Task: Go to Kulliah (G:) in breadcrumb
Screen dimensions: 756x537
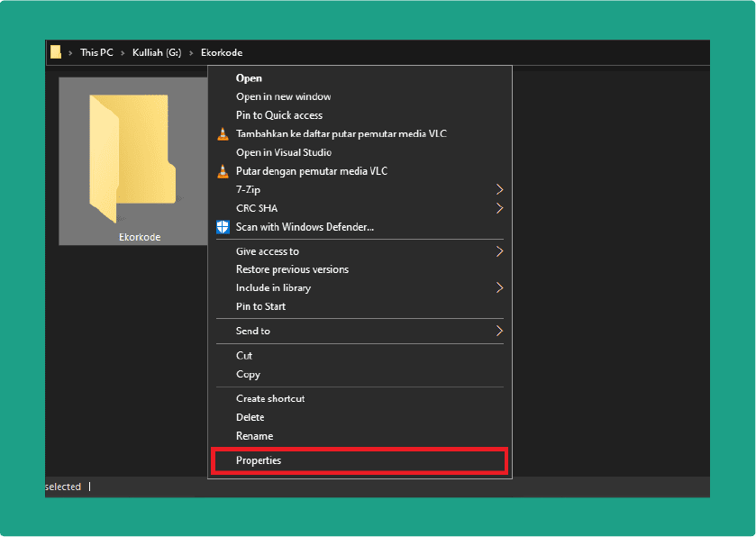Action: (x=157, y=52)
